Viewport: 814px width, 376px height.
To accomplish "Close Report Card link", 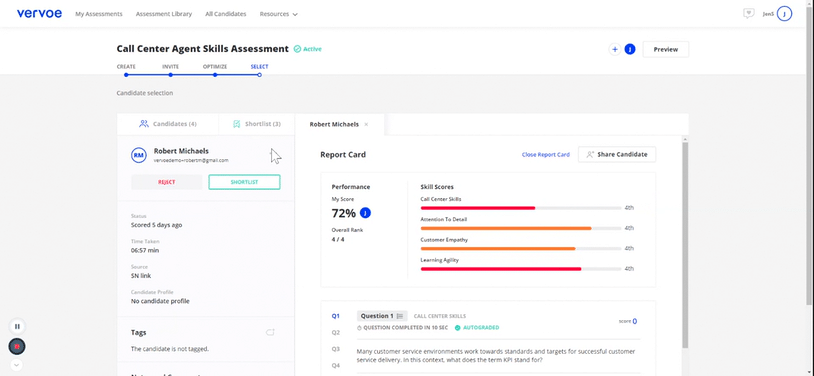I will (x=546, y=155).
